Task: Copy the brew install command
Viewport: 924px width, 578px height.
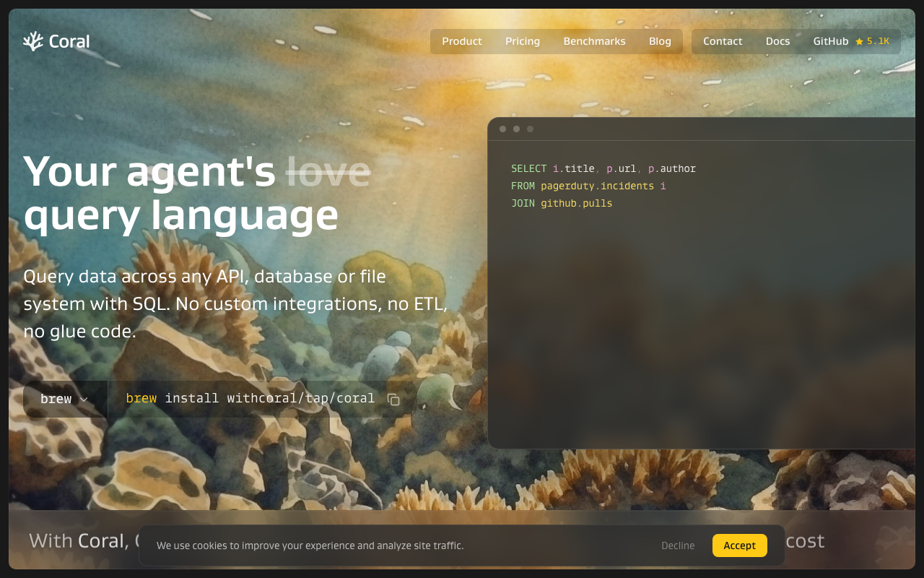Action: point(393,400)
